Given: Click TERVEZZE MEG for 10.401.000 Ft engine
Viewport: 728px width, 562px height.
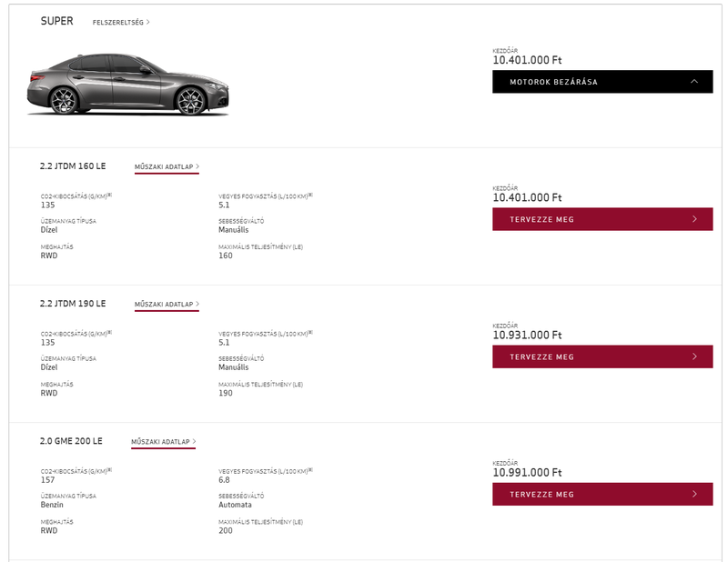Looking at the screenshot, I should click(602, 219).
